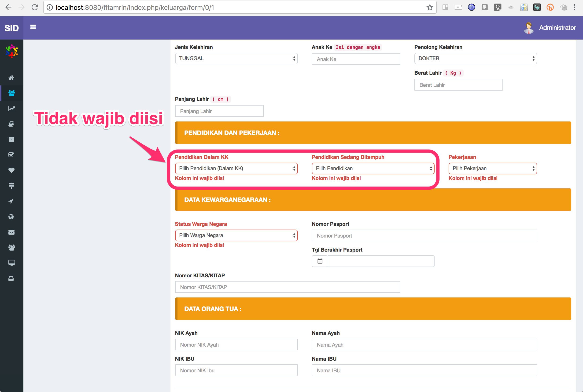Expand the Pilih Pekerjaan dropdown
Viewport: 583px width, 392px height.
click(x=492, y=168)
